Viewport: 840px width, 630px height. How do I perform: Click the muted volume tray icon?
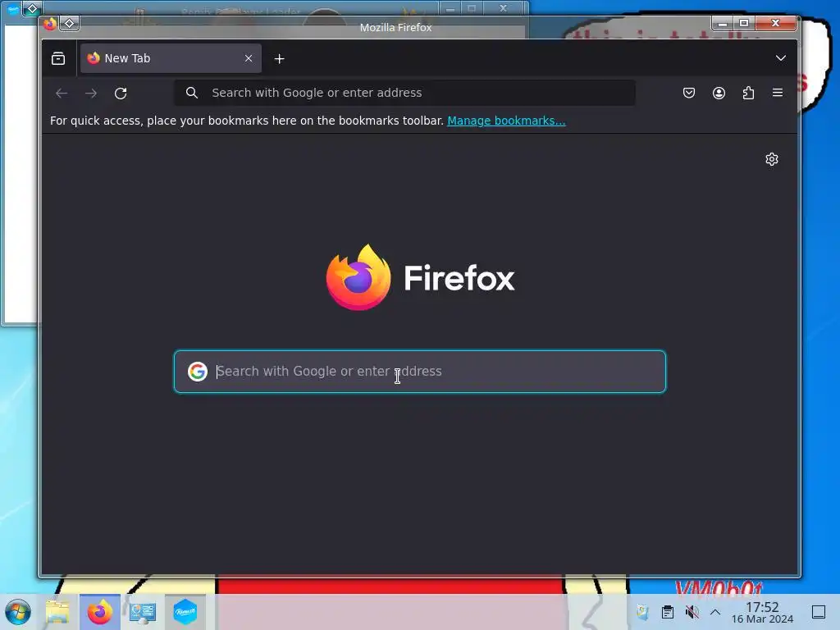coord(692,612)
